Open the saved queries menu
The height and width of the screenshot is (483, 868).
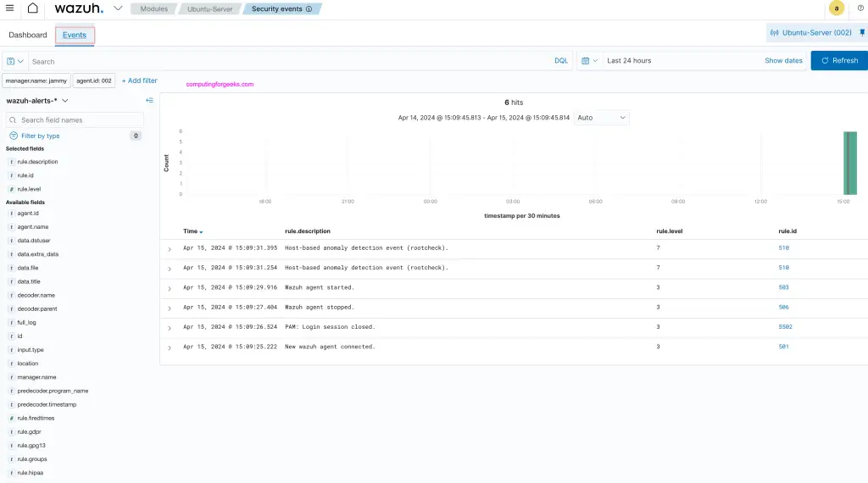(x=15, y=61)
